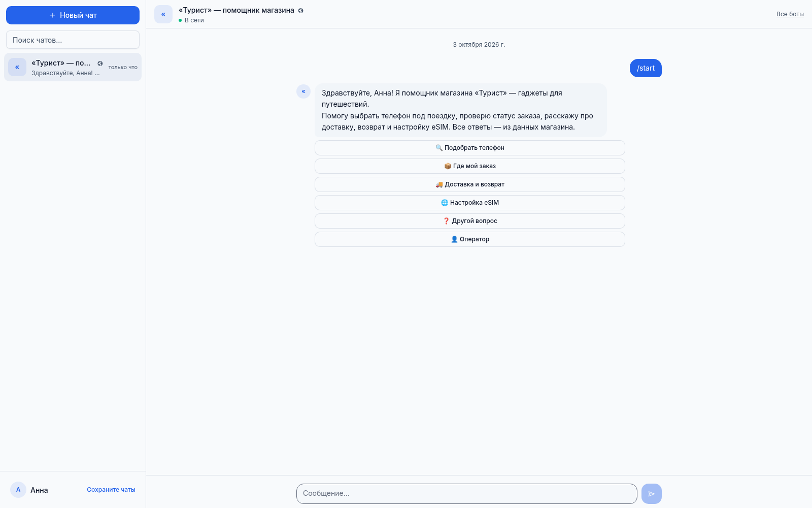Image resolution: width=812 pixels, height=508 pixels.
Task: Click the только что timestamp in chat list
Action: click(x=123, y=67)
